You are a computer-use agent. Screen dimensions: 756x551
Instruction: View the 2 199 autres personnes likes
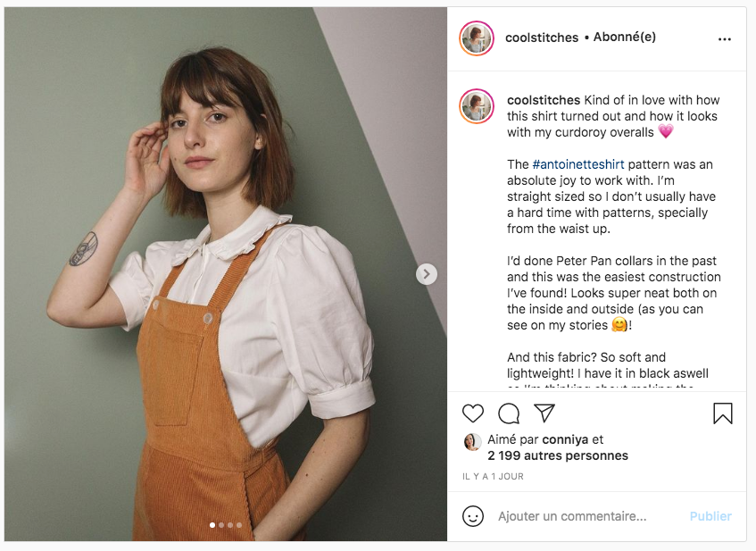pos(558,455)
